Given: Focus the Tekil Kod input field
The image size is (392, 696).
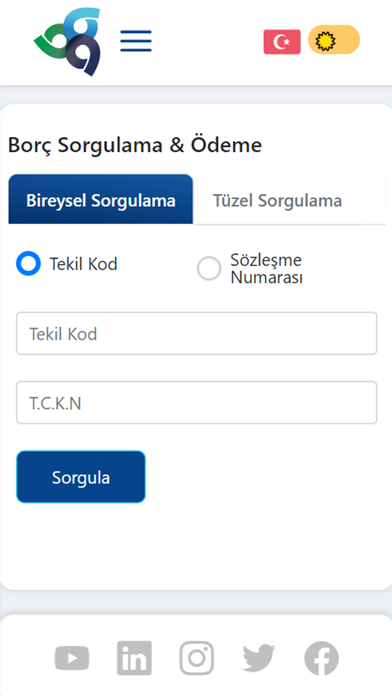Looking at the screenshot, I should click(197, 333).
